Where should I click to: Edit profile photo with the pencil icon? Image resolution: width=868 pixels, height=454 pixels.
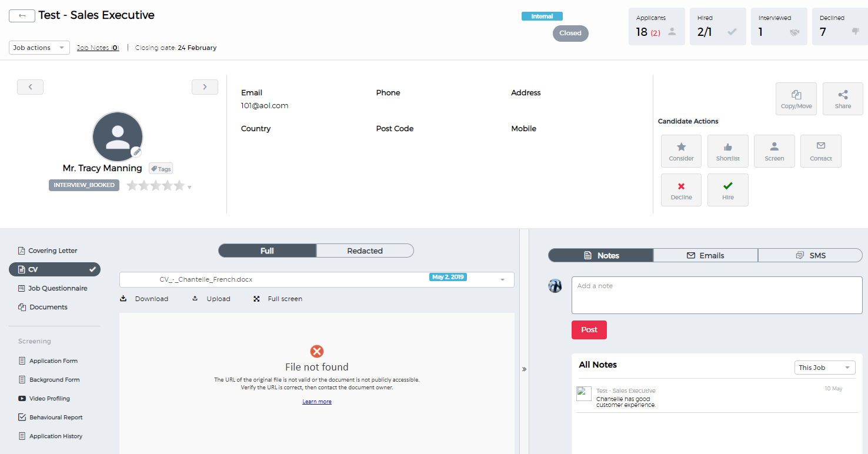click(x=136, y=152)
